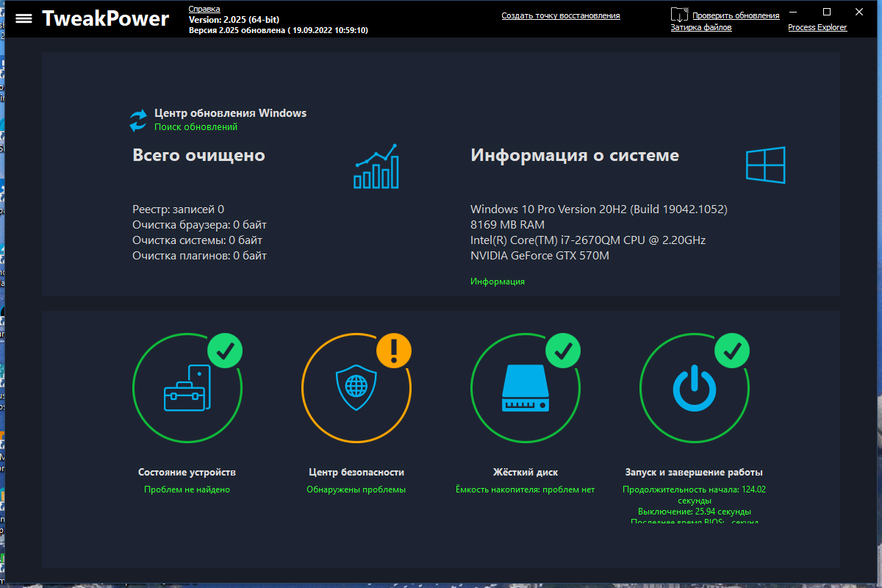Click Очистка браузера: 0 байт line

(x=199, y=225)
